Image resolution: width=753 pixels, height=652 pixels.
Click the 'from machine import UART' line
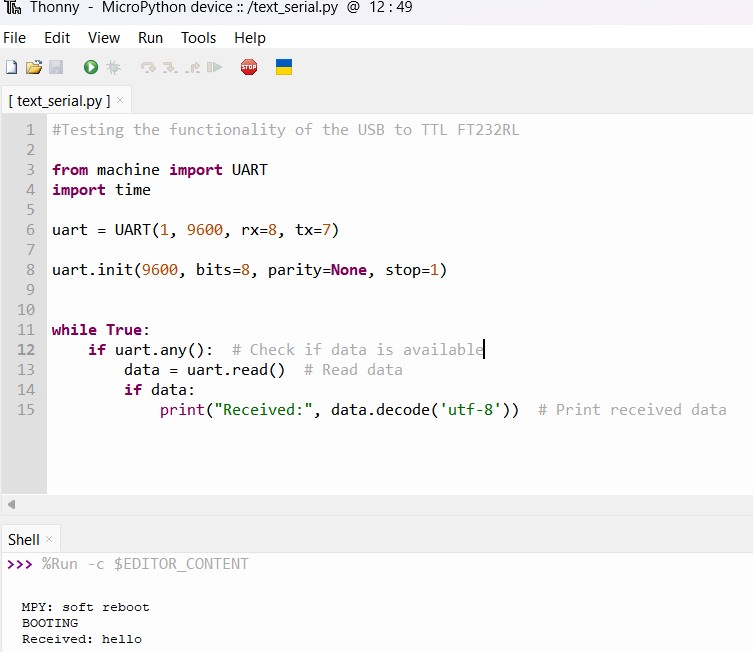160,170
